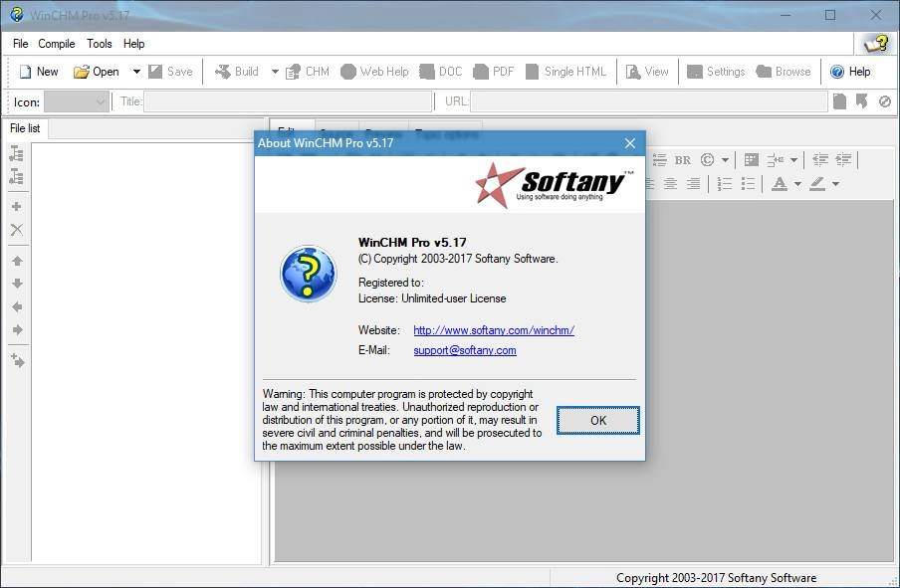The width and height of the screenshot is (900, 588).
Task: Click the second tree structure icon in sidebar
Action: coord(17,177)
